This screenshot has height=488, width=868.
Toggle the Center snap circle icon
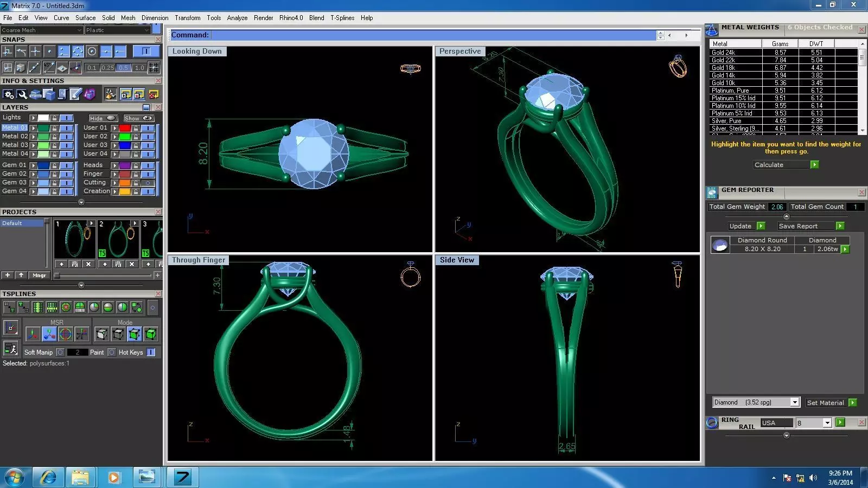pos(92,52)
